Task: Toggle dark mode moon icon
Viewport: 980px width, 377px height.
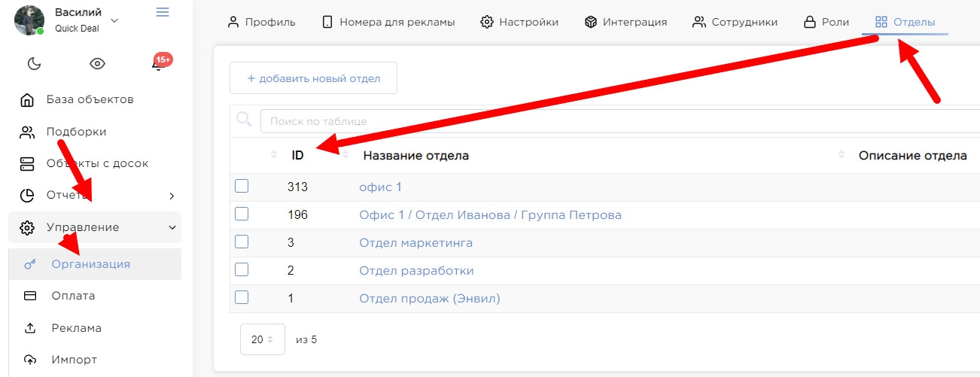Action: coord(34,64)
